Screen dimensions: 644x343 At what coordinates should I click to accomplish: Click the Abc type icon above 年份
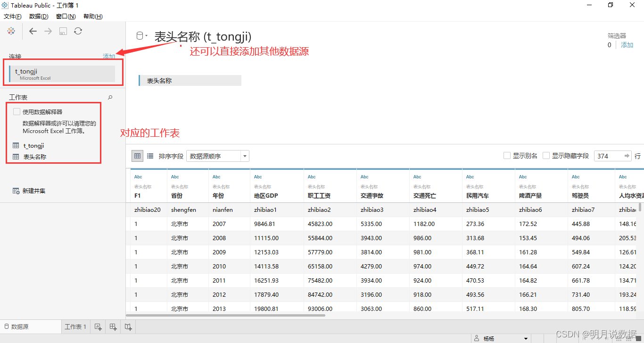point(216,177)
